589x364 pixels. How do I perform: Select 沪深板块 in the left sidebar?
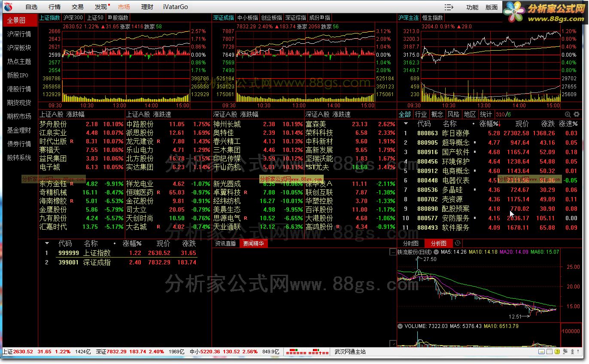coord(19,48)
